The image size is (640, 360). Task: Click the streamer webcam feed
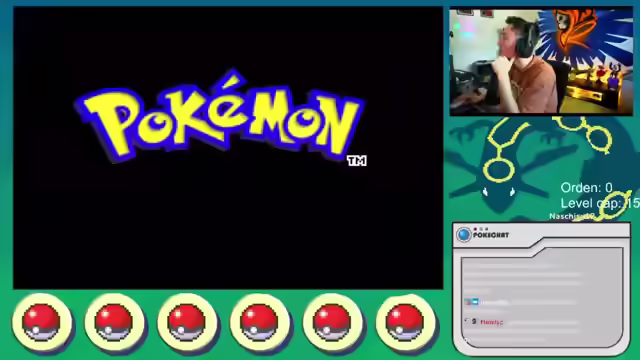click(x=541, y=62)
